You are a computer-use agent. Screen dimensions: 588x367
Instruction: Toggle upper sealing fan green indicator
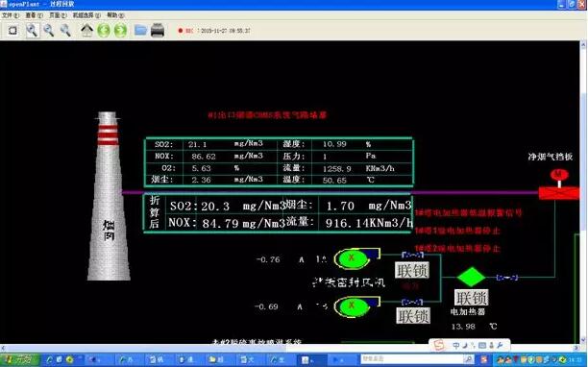click(x=352, y=258)
